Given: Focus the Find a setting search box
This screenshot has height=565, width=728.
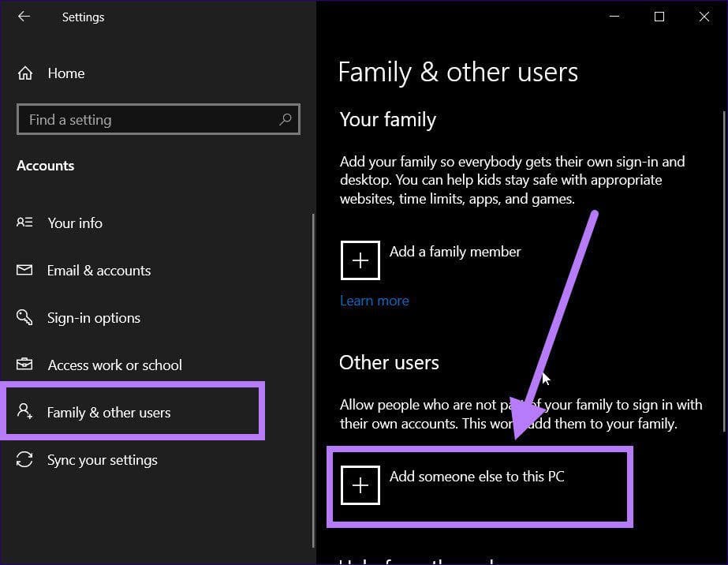Looking at the screenshot, I should pyautogui.click(x=159, y=119).
